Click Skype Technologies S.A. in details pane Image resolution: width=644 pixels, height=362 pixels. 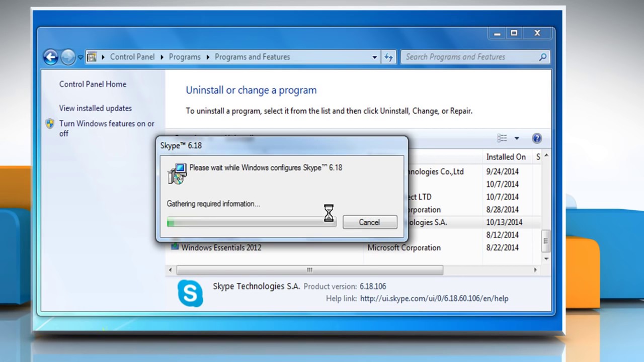pyautogui.click(x=256, y=286)
